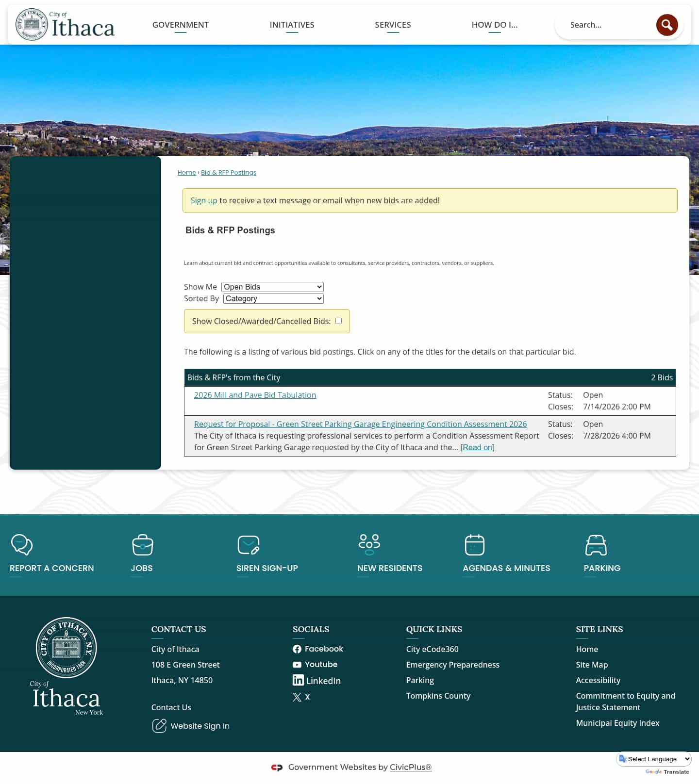Click the Agendas & Minutes calendar icon
The image size is (699, 784).
point(475,545)
